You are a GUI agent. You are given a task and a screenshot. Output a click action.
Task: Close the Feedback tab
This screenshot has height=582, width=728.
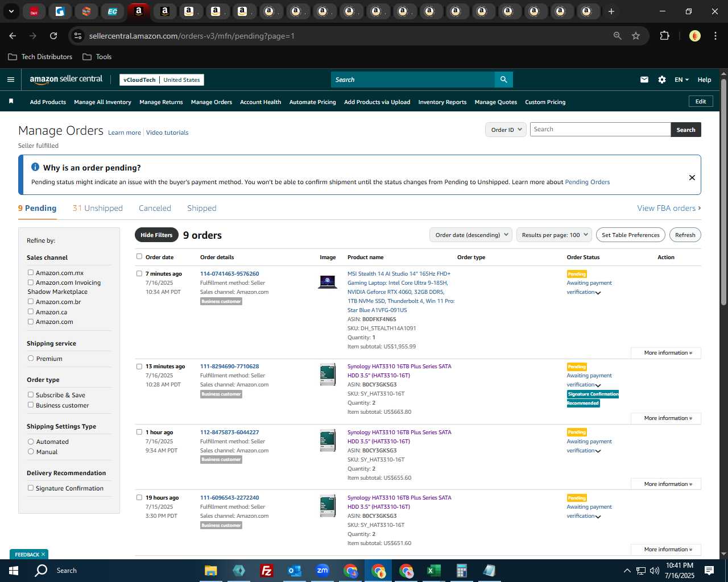(43, 554)
